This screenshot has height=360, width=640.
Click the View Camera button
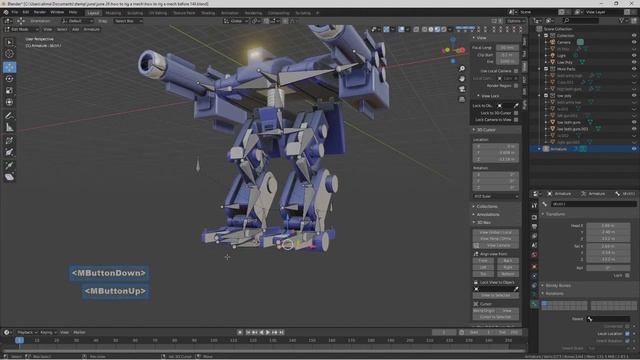point(496,245)
